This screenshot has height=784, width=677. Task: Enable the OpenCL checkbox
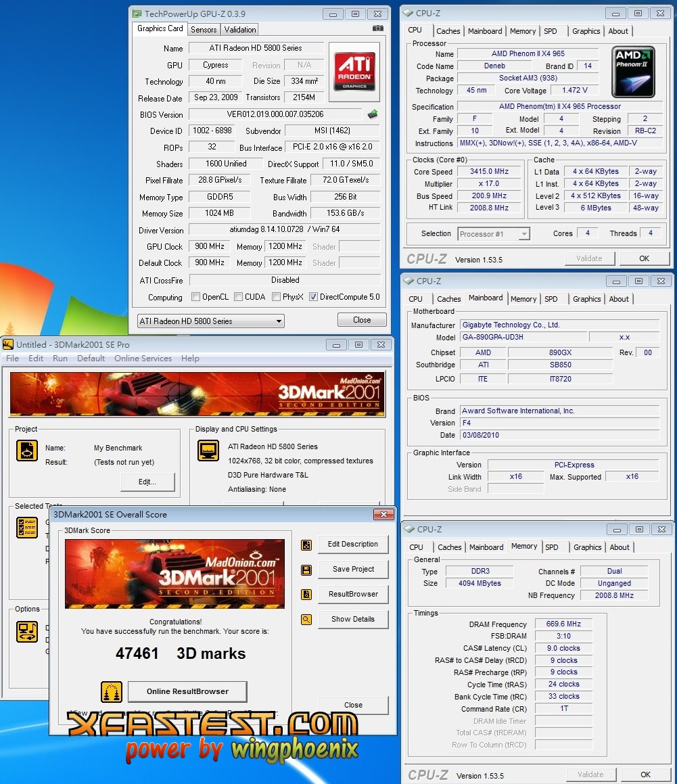pos(196,297)
